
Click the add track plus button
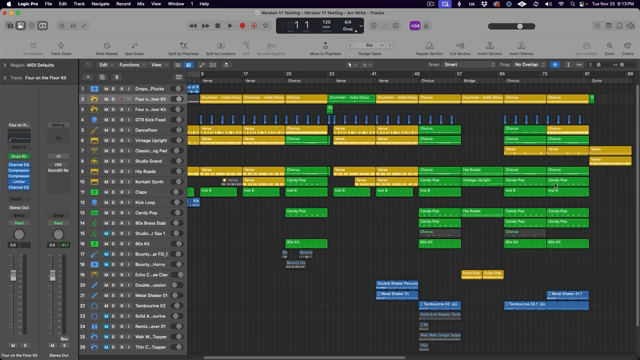coord(88,77)
